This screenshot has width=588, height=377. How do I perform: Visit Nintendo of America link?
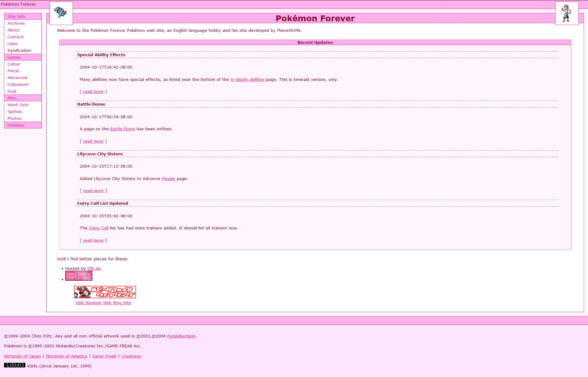pyautogui.click(x=66, y=356)
